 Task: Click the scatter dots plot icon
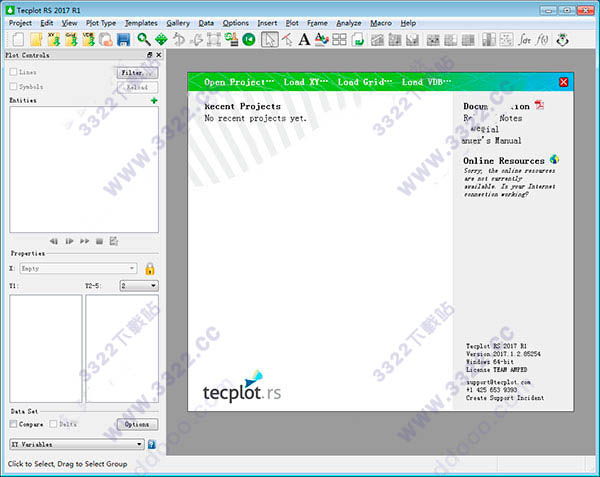tap(506, 39)
